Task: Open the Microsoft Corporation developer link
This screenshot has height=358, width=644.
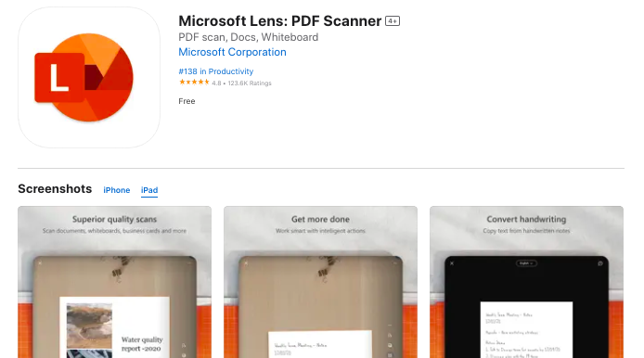Action: click(x=232, y=52)
